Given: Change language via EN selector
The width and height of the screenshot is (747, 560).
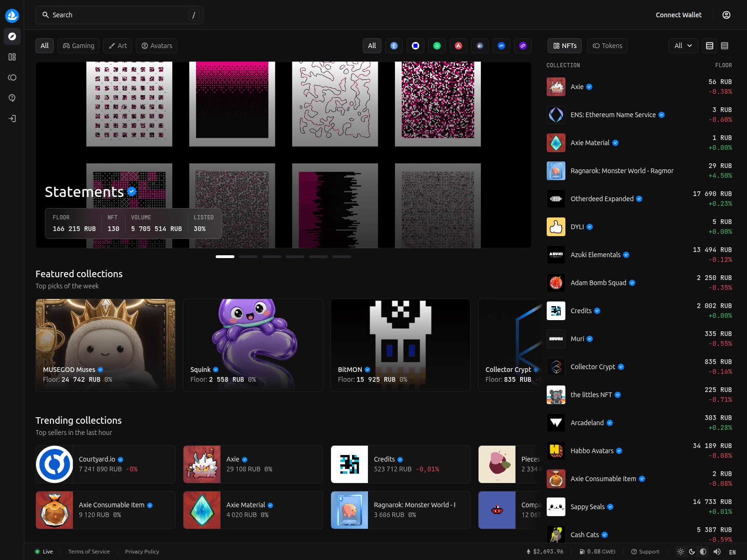Looking at the screenshot, I should point(733,552).
